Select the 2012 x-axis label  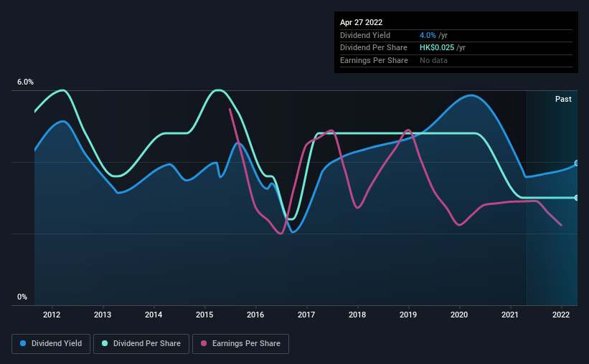(x=52, y=315)
